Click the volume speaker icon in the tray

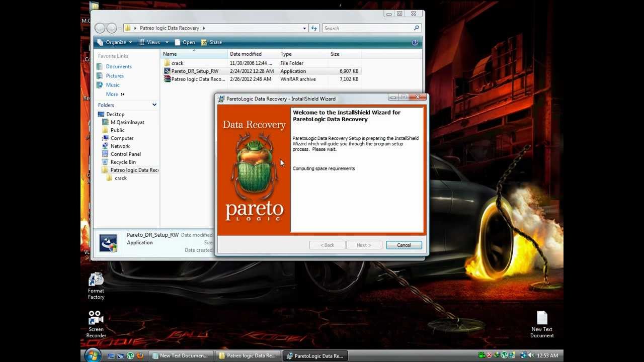[531, 355]
